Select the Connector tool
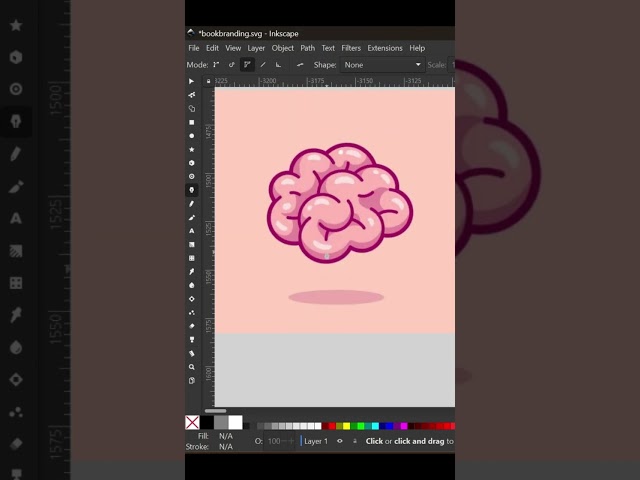The image size is (640, 480). 191,340
